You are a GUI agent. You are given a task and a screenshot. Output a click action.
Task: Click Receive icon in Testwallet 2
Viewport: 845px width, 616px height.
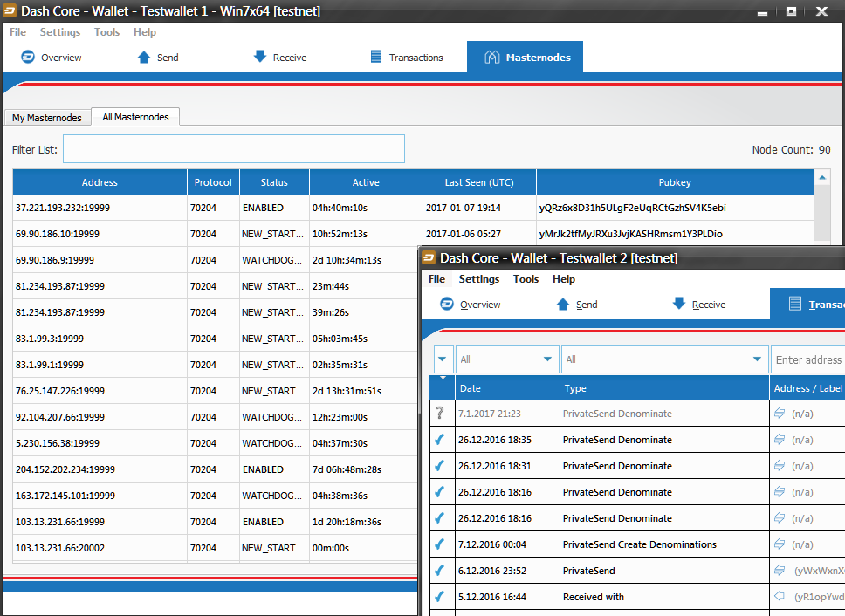[x=679, y=304]
